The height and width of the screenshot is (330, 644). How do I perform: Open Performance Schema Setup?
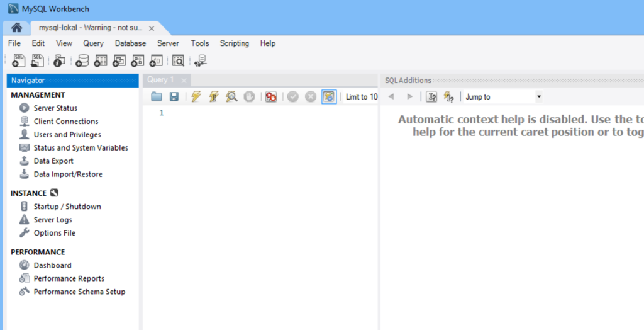[x=80, y=292]
